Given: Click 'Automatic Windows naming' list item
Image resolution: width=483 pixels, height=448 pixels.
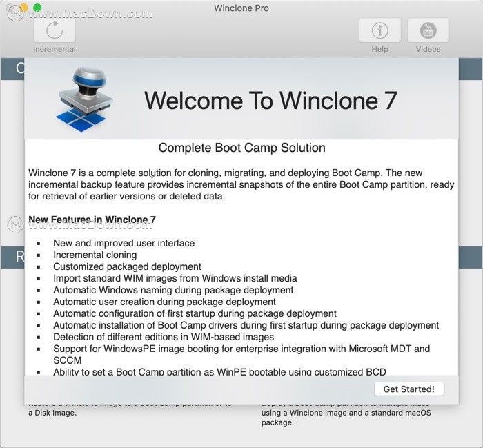Looking at the screenshot, I should [173, 290].
